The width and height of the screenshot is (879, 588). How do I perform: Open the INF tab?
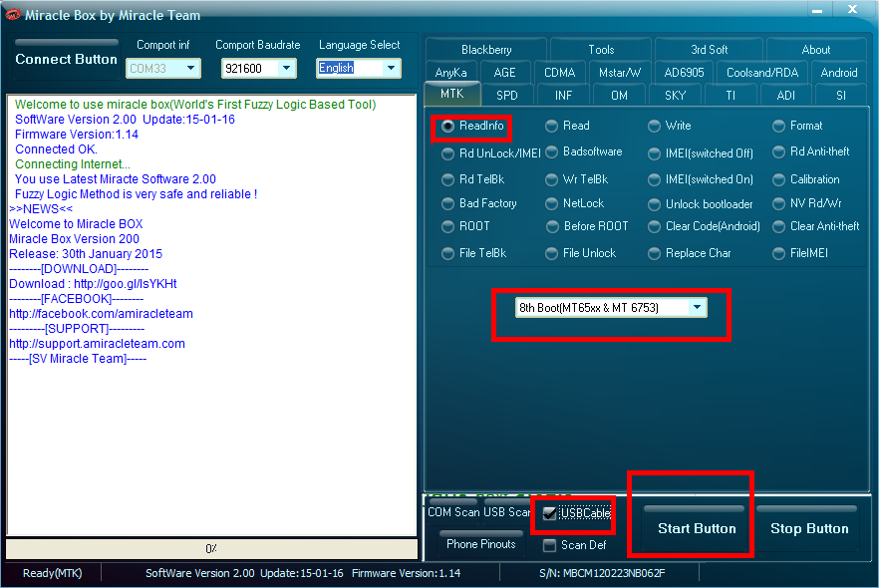tap(563, 96)
